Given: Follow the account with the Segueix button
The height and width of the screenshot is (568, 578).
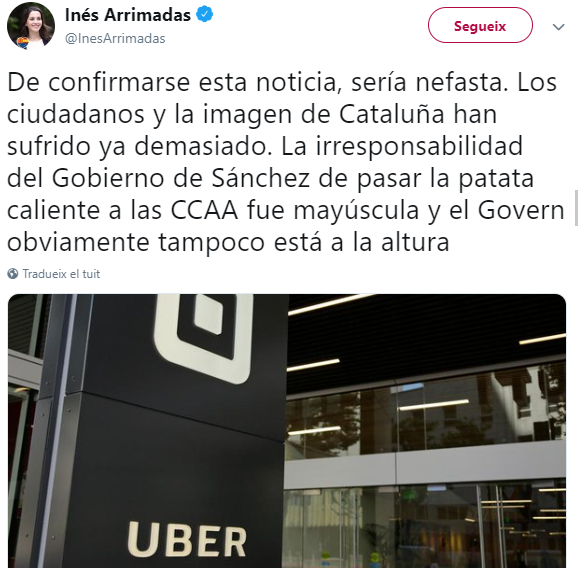Looking at the screenshot, I should click(x=480, y=25).
